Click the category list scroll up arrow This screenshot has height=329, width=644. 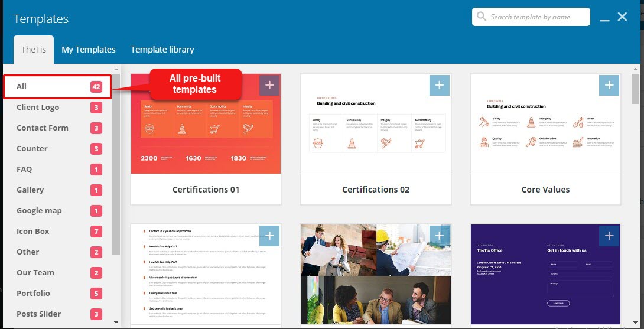point(116,70)
